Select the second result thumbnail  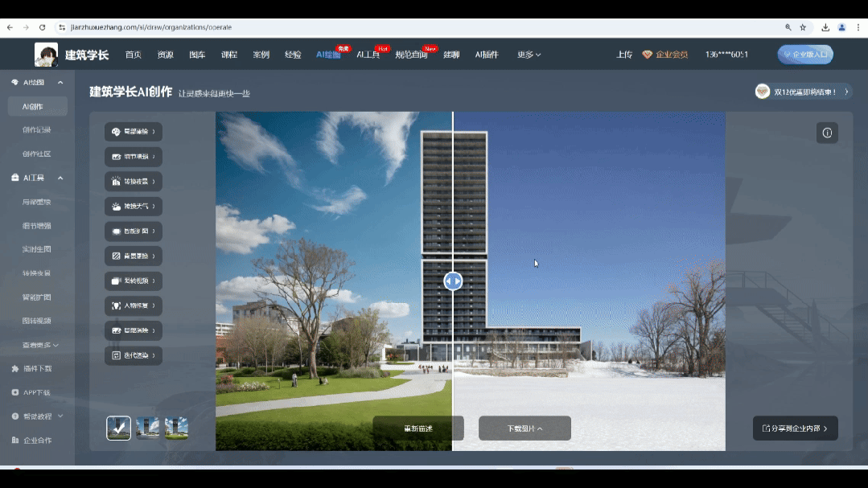[148, 428]
